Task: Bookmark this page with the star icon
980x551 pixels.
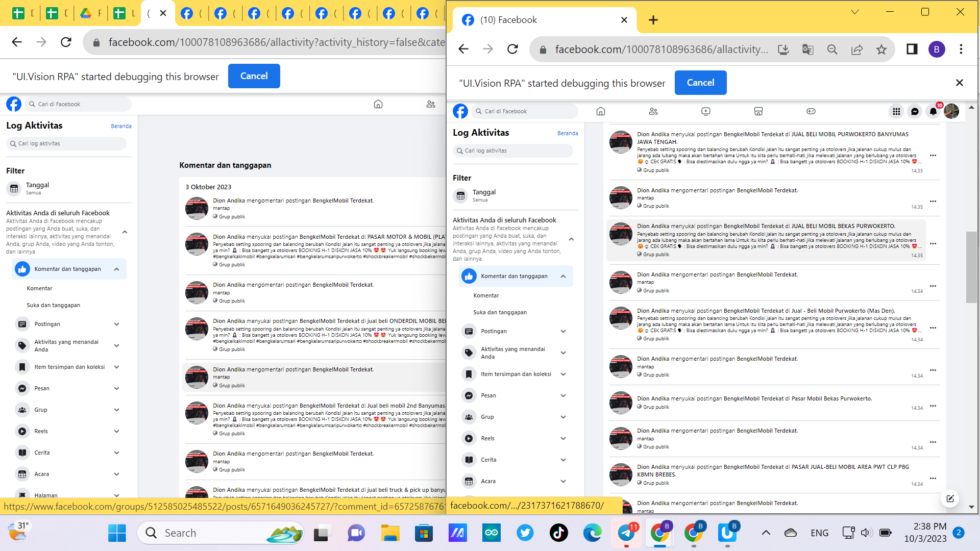Action: (881, 49)
